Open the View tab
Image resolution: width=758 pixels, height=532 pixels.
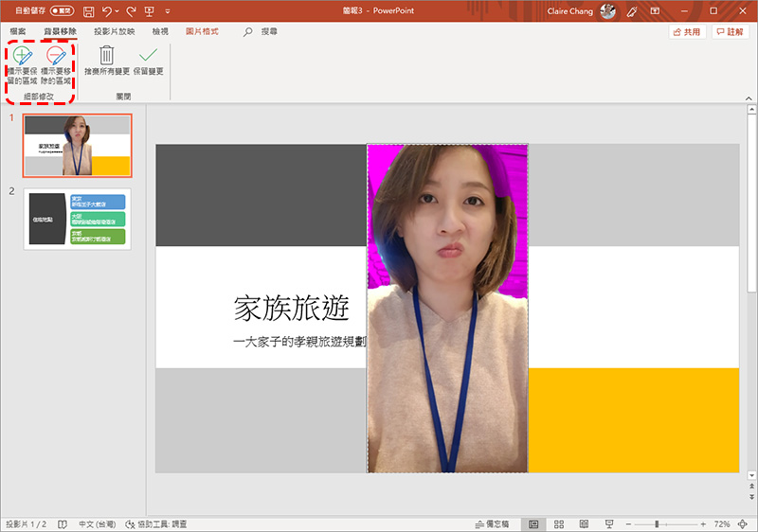160,31
